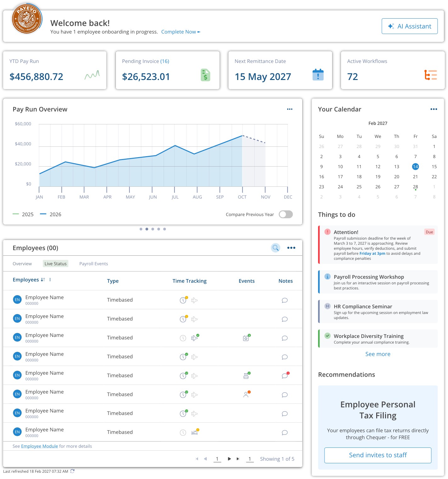Switch to the Payroll Events tab

click(94, 264)
